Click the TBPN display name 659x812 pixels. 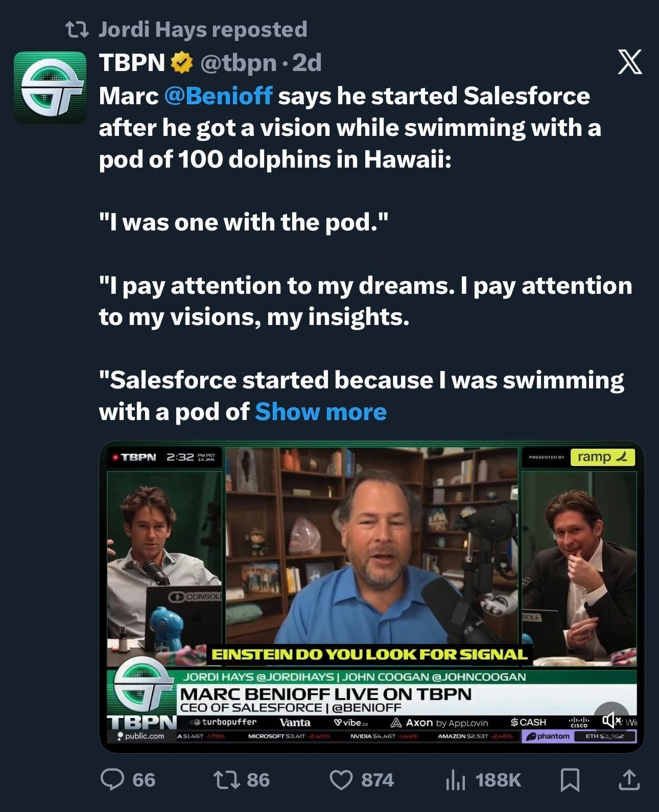click(x=131, y=63)
